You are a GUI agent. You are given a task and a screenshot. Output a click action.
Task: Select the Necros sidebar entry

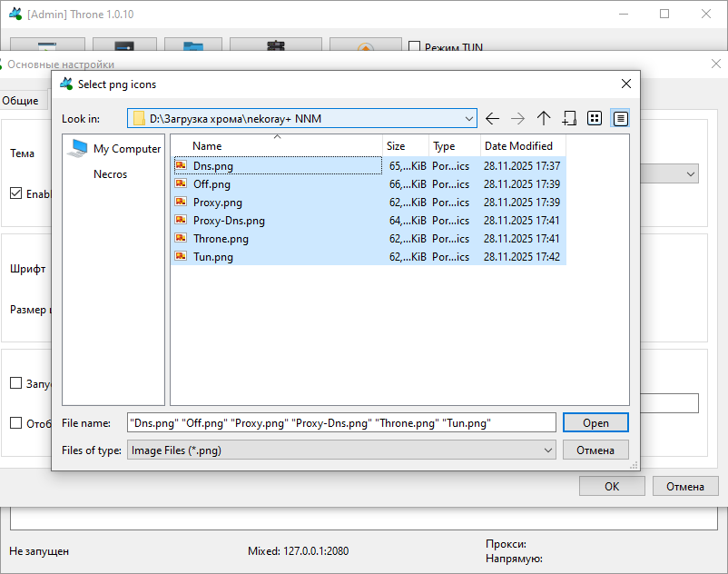tap(110, 174)
